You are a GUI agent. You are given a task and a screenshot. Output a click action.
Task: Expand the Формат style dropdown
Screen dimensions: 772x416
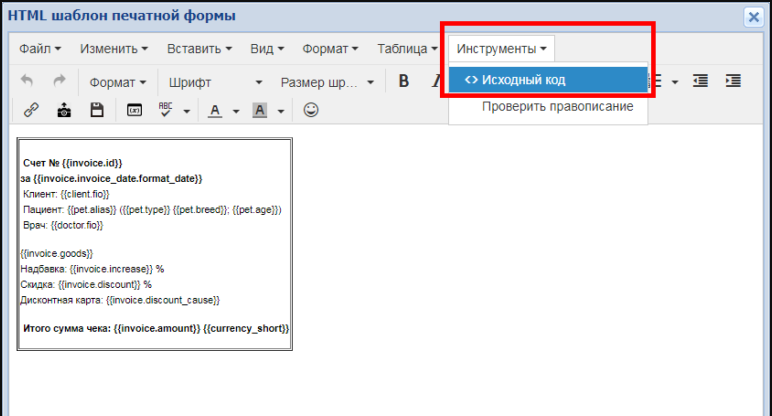118,82
